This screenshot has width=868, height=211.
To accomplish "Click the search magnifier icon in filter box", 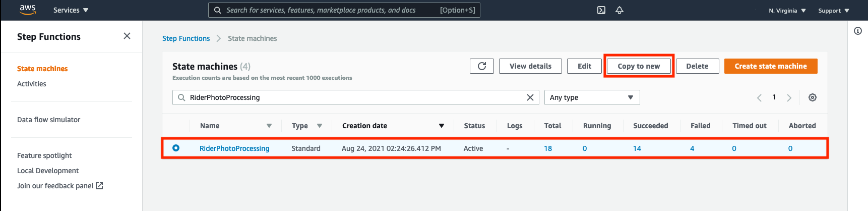I will pyautogui.click(x=181, y=97).
